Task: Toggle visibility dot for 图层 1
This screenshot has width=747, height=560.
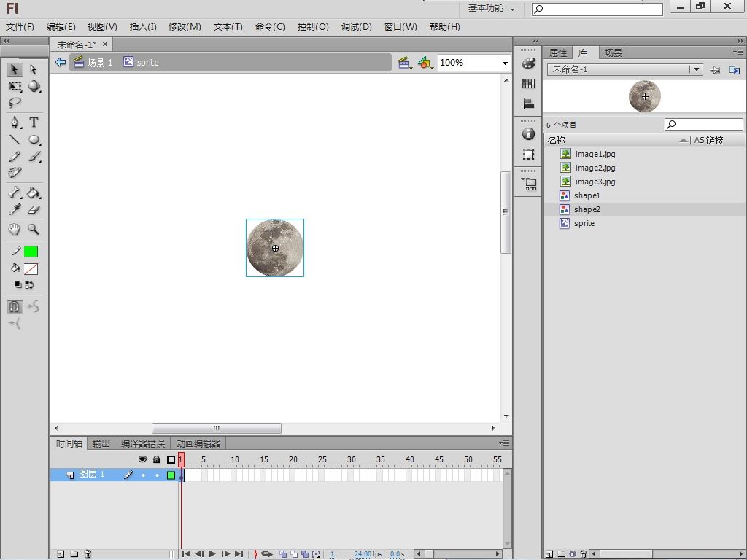Action: [x=143, y=475]
